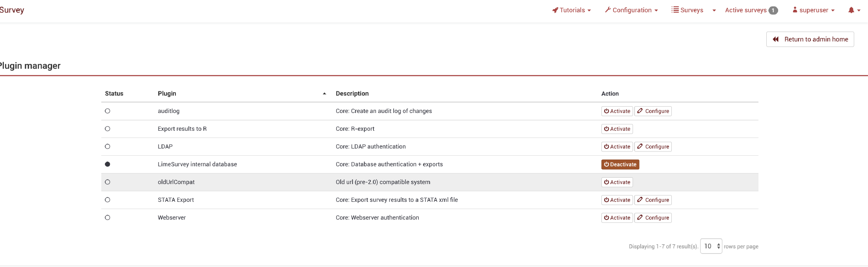
Task: Click 'Core: Database authentication + exports' text
Action: pos(389,164)
